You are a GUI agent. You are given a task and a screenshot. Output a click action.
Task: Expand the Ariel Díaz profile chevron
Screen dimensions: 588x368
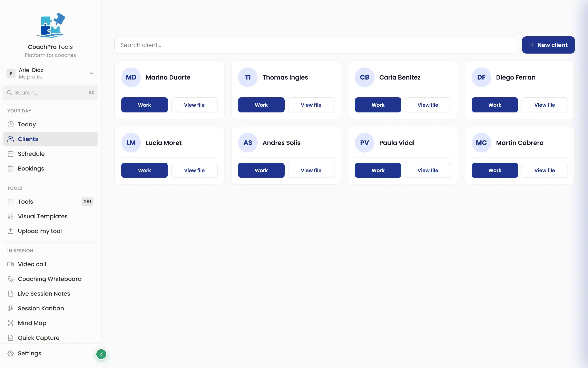coord(92,73)
